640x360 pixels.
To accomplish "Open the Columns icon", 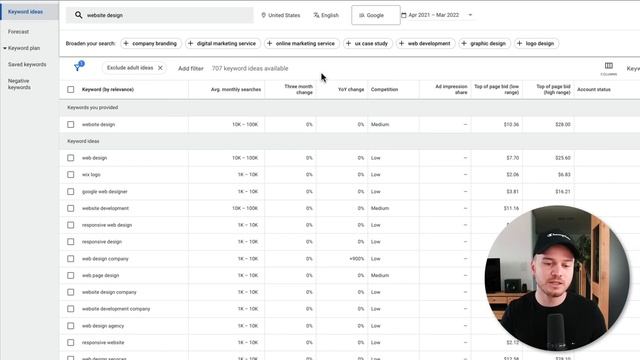I will point(609,68).
